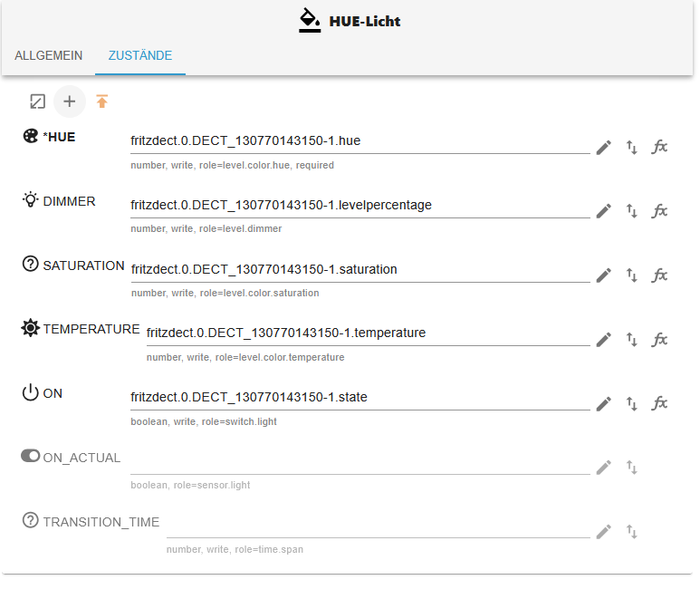Screen dimensions: 700x589
Task: Click the swap arrows icon for TRANSITION_TIME
Action: tap(632, 532)
